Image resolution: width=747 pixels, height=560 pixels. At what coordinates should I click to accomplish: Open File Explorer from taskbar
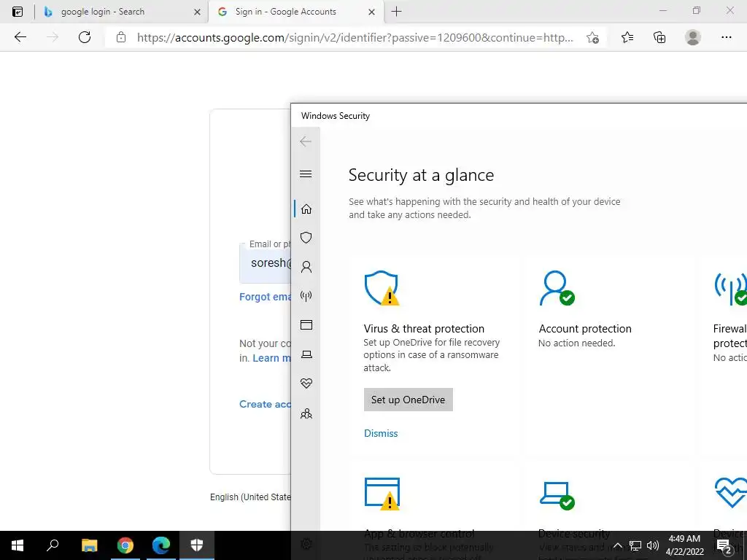pos(89,545)
